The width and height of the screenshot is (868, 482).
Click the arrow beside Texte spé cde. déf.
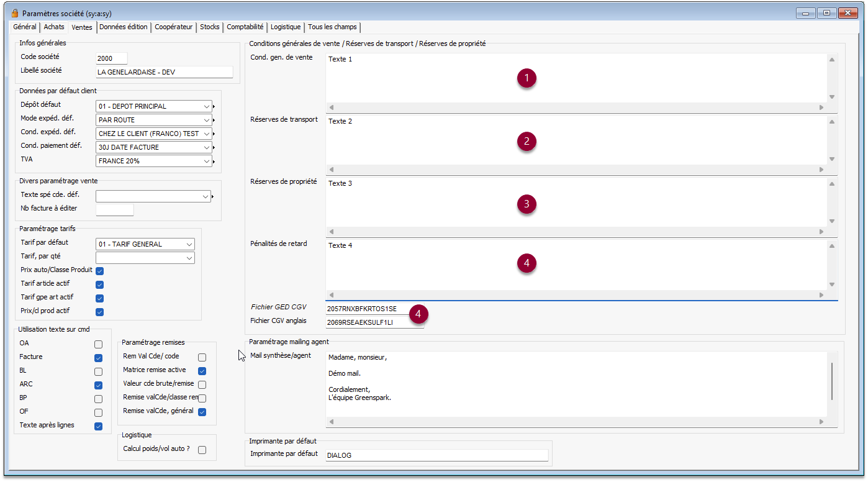214,197
